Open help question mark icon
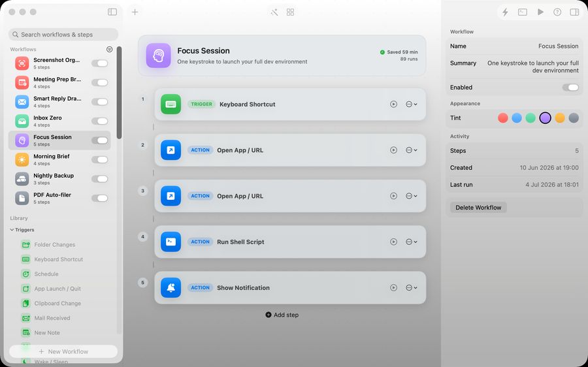The height and width of the screenshot is (367, 588). coord(557,12)
